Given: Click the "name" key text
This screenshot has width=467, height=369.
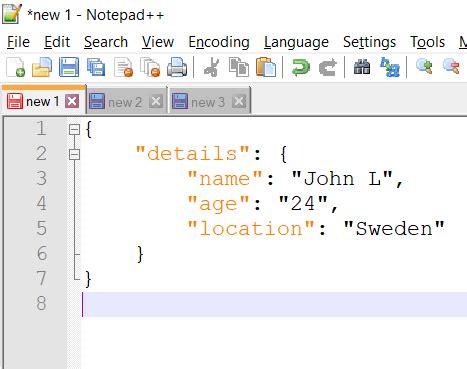Looking at the screenshot, I should tap(225, 178).
